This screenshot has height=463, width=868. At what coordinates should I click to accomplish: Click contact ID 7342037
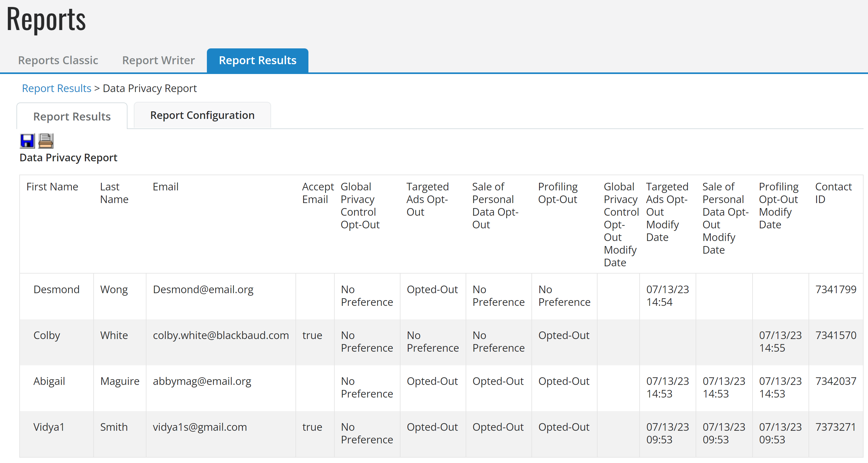[835, 381]
